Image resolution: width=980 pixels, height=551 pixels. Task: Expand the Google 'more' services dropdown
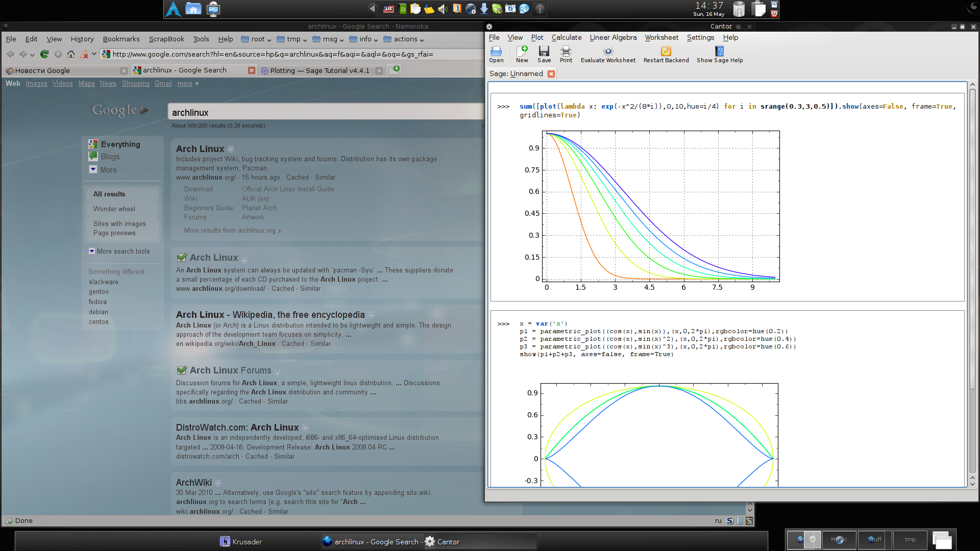point(188,84)
